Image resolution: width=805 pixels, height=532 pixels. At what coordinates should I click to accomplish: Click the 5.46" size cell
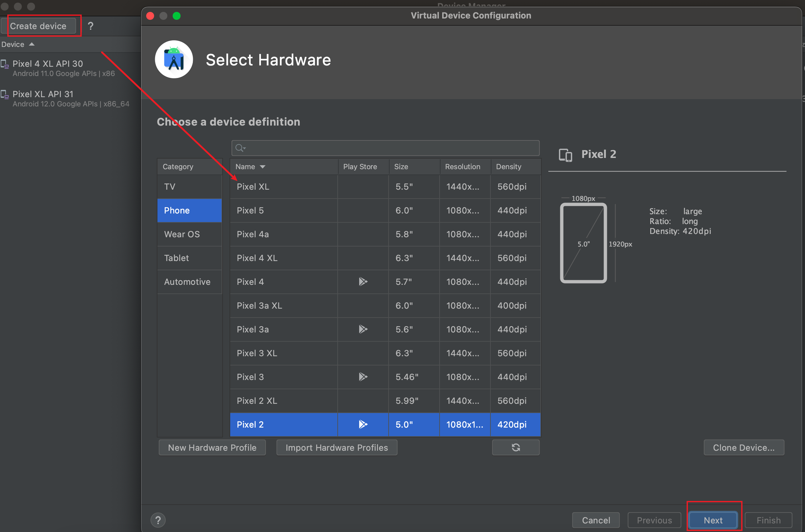pos(414,377)
